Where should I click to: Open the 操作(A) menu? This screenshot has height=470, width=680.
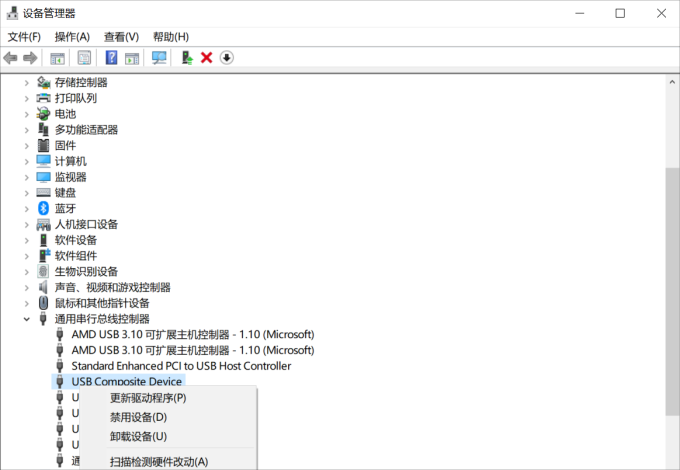click(72, 37)
